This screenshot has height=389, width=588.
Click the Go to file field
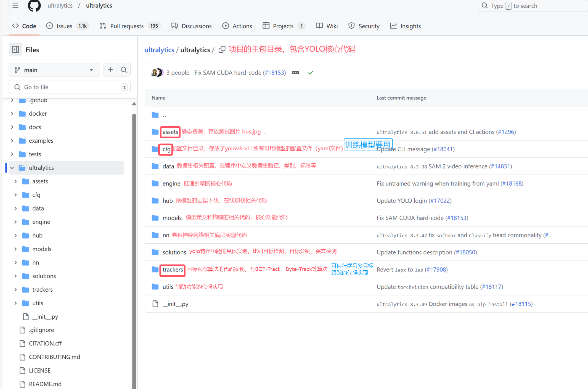point(70,87)
